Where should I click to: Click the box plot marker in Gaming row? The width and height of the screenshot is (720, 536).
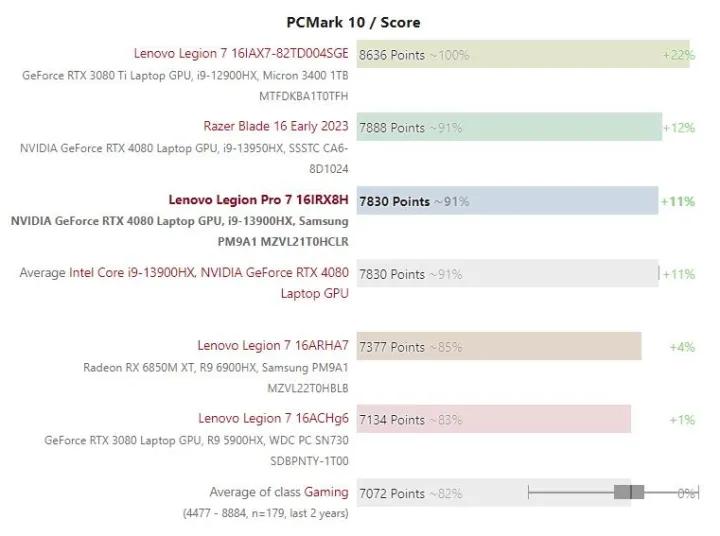[x=629, y=492]
